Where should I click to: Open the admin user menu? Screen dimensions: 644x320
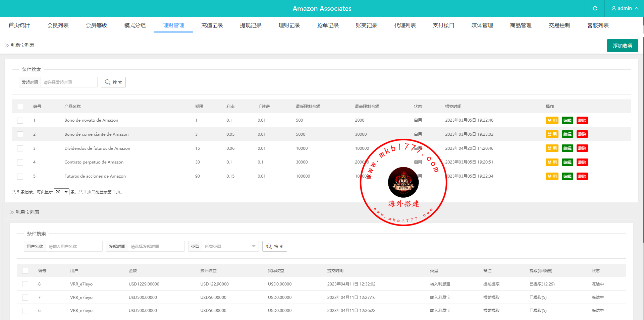[625, 8]
